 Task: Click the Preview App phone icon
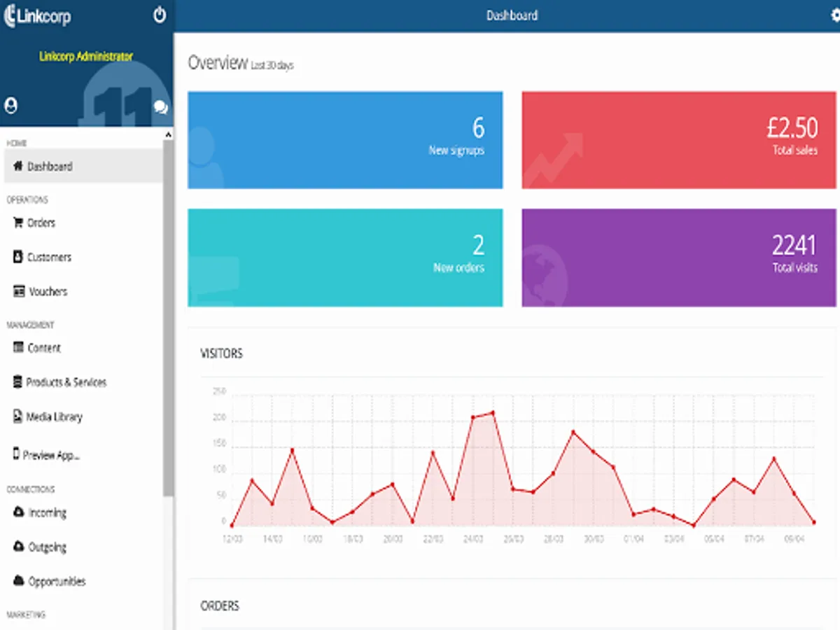pyautogui.click(x=16, y=454)
